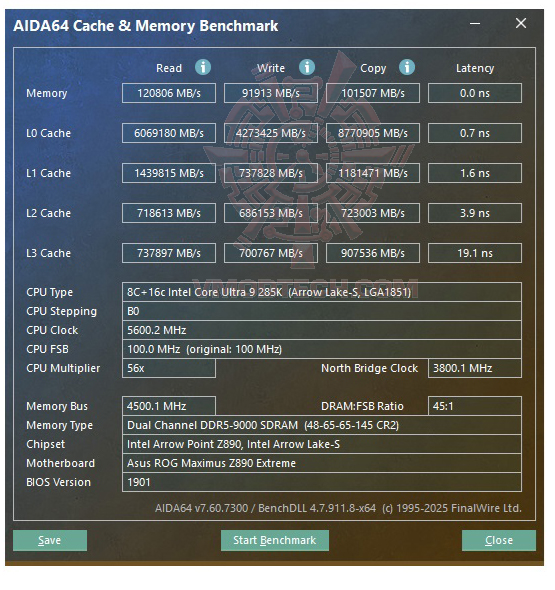This screenshot has width=555, height=590.
Task: Click the CPU Multiplier 56x field
Action: 169,368
